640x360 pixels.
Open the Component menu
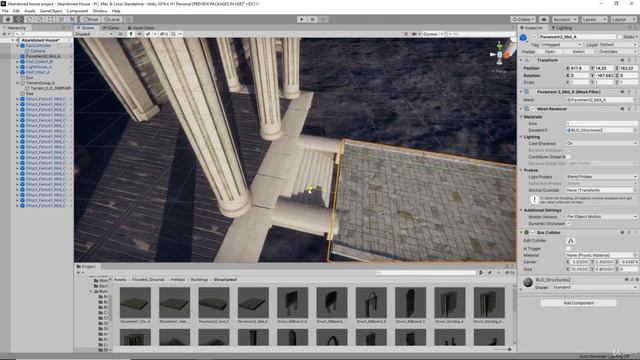click(77, 11)
